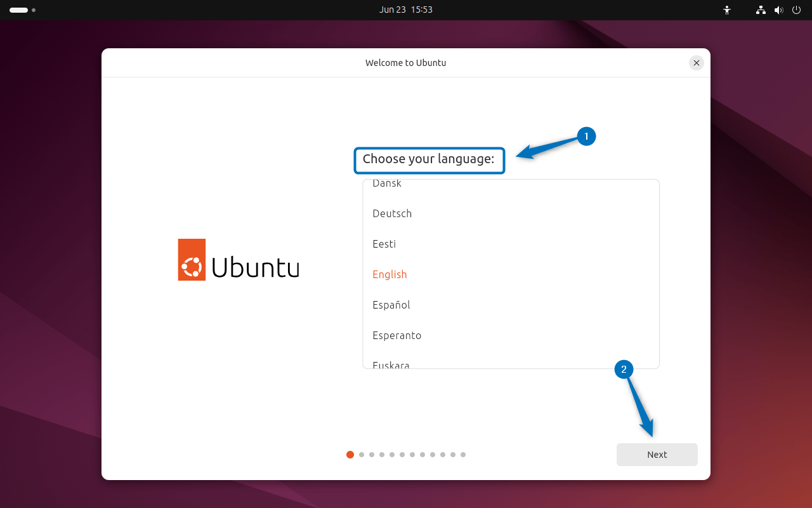The height and width of the screenshot is (508, 812).
Task: Switch to the active workspace pill indicator
Action: [17, 10]
